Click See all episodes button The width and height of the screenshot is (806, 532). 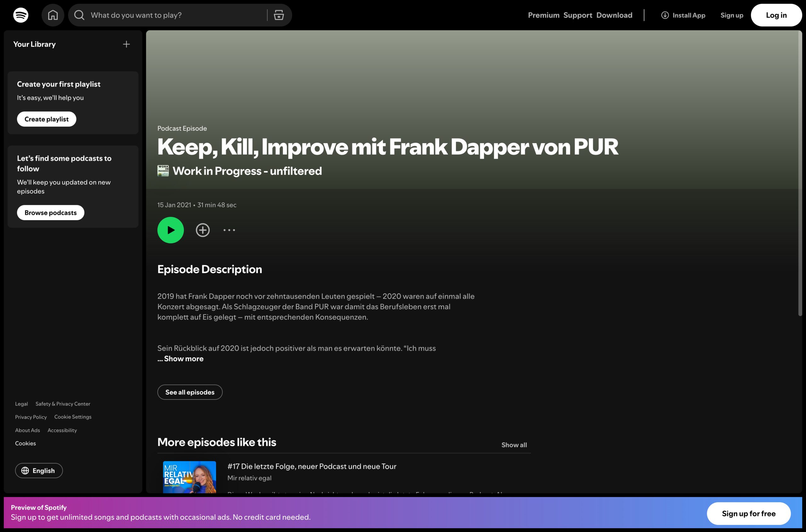click(x=190, y=392)
